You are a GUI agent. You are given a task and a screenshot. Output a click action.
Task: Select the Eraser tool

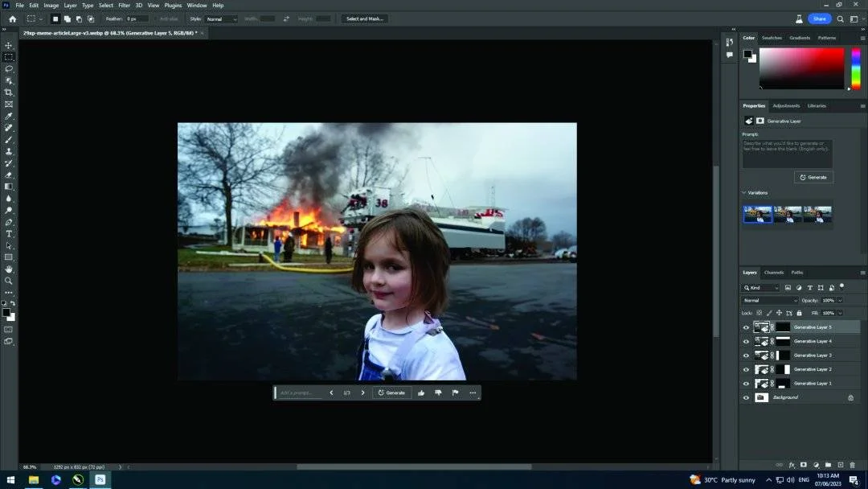pos(9,175)
